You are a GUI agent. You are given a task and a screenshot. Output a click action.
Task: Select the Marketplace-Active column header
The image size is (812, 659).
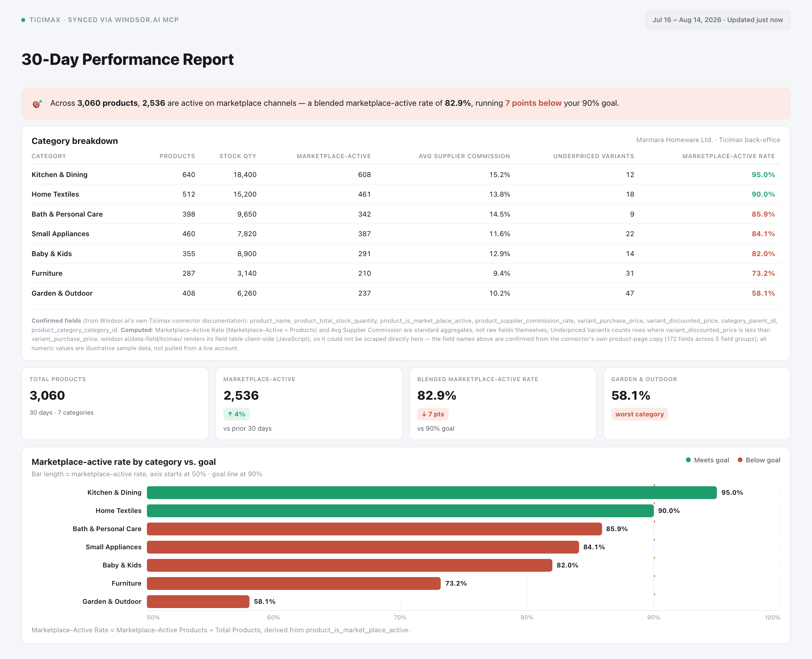click(x=334, y=156)
